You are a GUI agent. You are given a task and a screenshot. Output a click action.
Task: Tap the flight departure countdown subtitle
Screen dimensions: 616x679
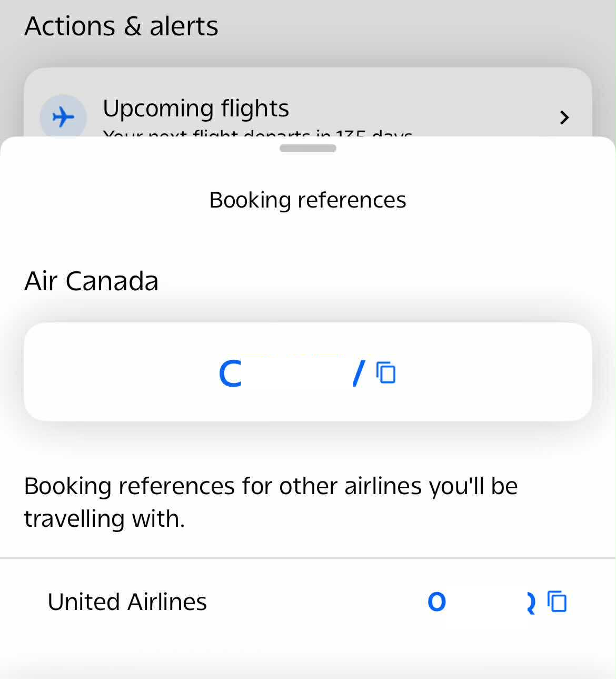tap(257, 133)
